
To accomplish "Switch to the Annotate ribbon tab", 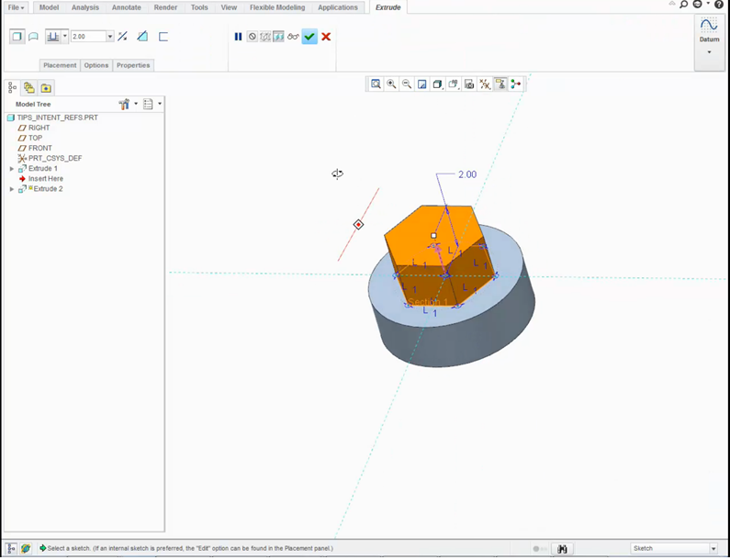I will [x=126, y=7].
